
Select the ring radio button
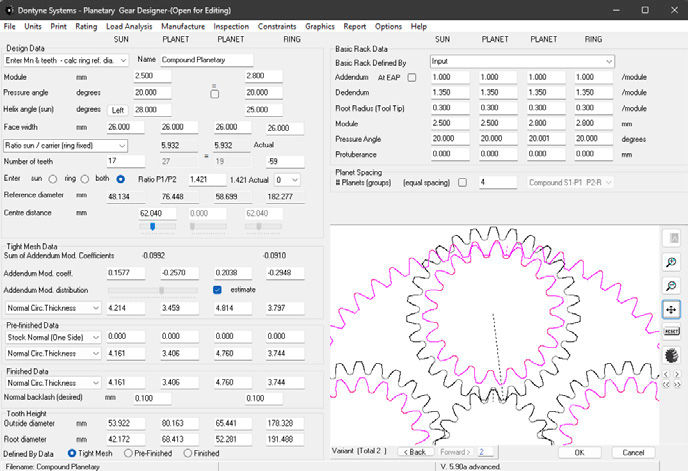pos(85,179)
